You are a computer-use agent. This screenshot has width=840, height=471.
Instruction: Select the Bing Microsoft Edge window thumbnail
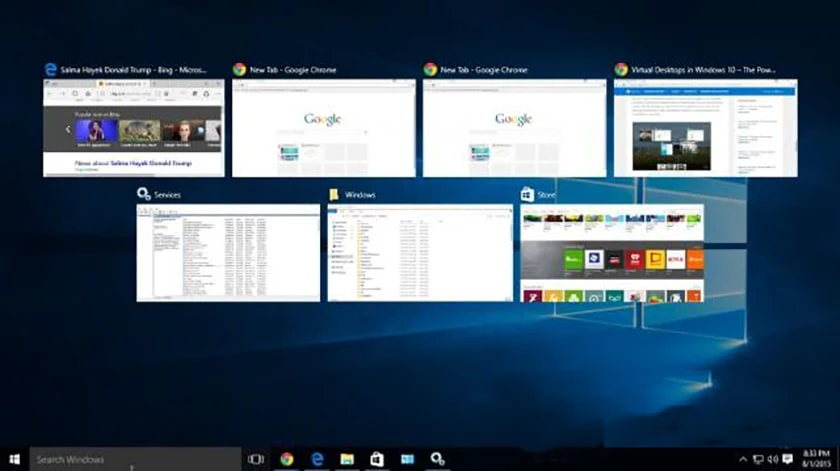click(134, 128)
